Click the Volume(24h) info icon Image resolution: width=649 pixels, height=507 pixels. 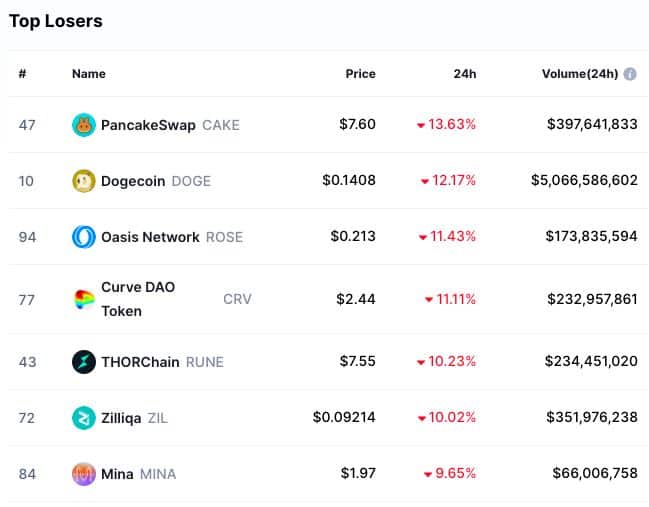coord(630,74)
